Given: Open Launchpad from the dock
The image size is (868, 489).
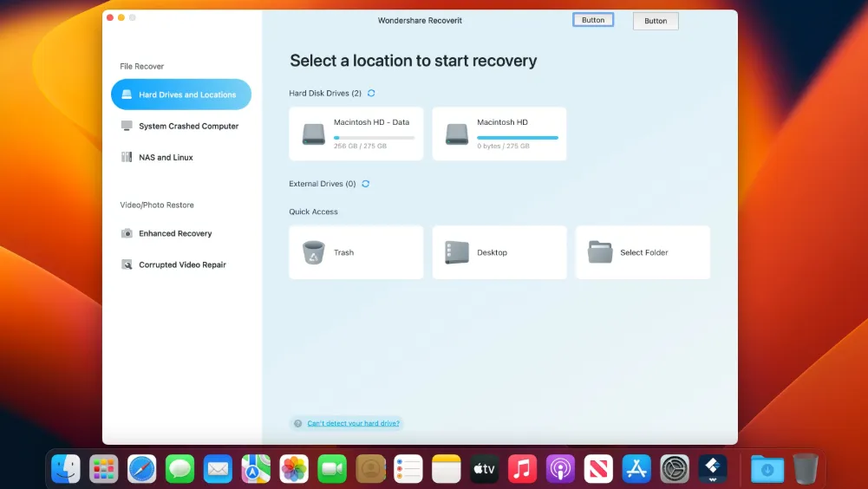Looking at the screenshot, I should click(x=103, y=469).
